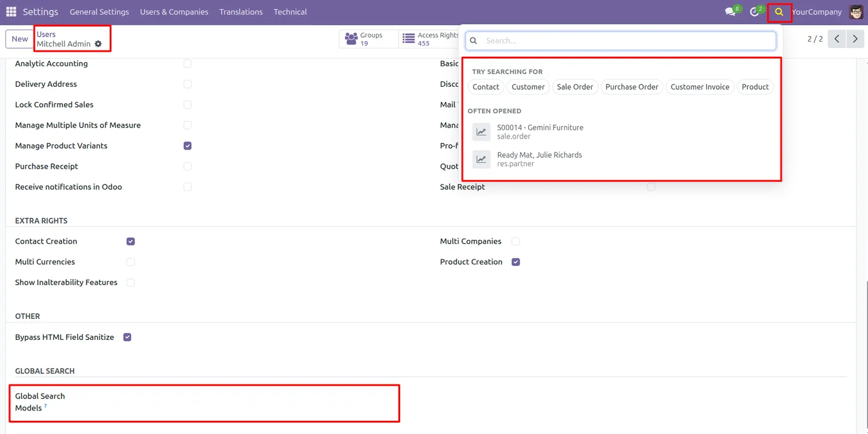Screen dimensions: 868x434
Task: Enable Receive notifications in Odoo
Action: tap(187, 187)
